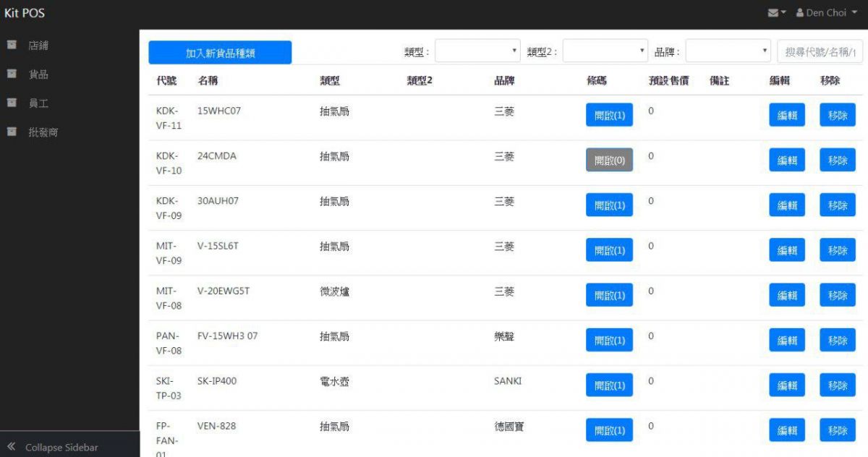This screenshot has width=868, height=457.
Task: Open barcode 開啟(0) for 24CMDA
Action: (x=609, y=161)
